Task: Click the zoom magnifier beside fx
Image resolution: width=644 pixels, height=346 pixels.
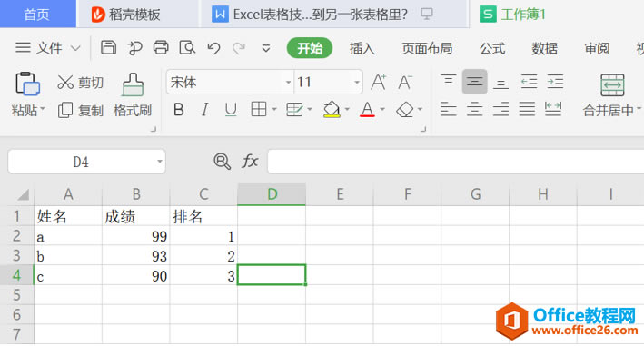Action: click(223, 162)
